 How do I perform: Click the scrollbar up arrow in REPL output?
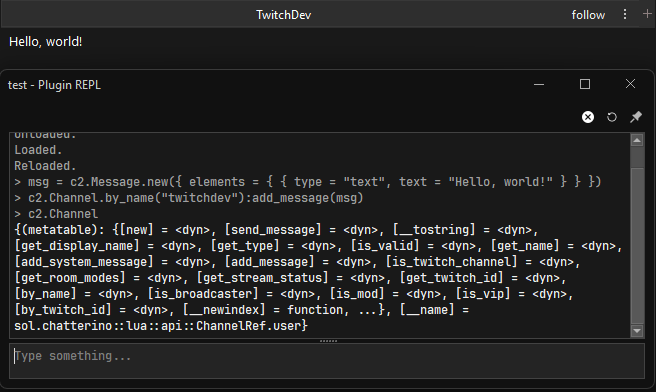pyautogui.click(x=637, y=140)
